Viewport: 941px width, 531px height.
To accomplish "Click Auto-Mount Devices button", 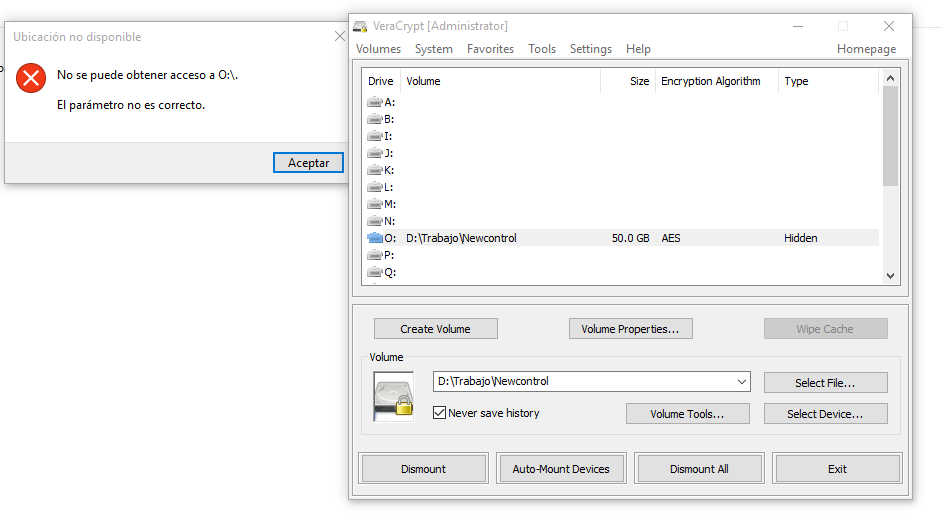I will 561,469.
